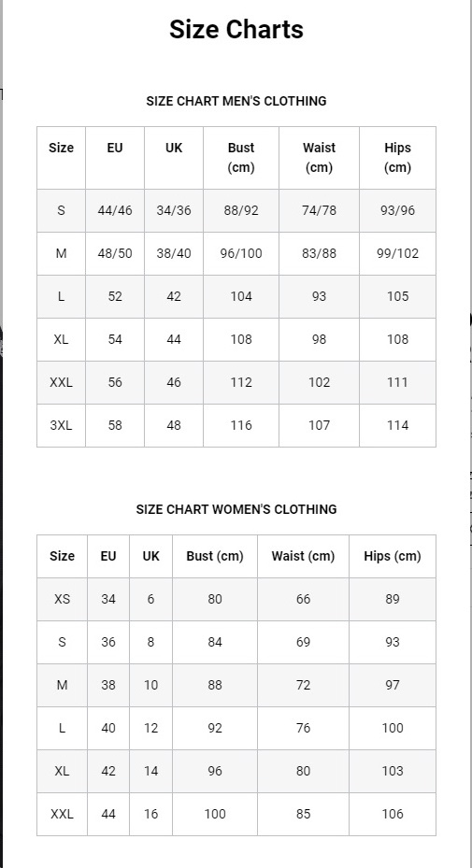Select women's XXL waist value 85
Image resolution: width=472 pixels, height=868 pixels.
coord(303,815)
